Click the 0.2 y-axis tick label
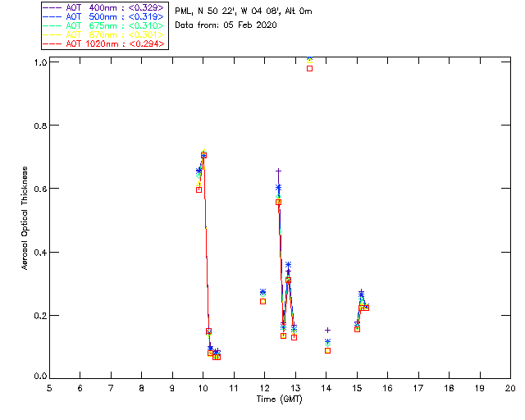 (39, 316)
